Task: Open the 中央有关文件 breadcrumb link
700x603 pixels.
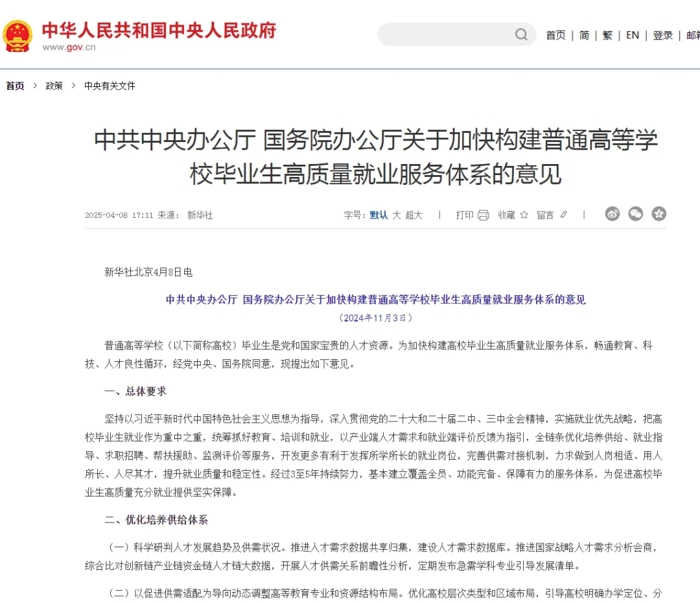Action: [x=109, y=85]
